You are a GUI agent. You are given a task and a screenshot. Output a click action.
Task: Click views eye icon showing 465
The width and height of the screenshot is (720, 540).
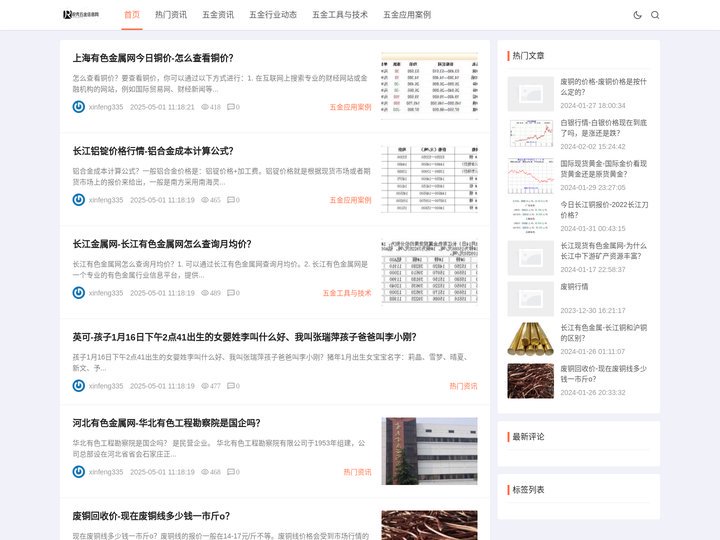tap(205, 200)
